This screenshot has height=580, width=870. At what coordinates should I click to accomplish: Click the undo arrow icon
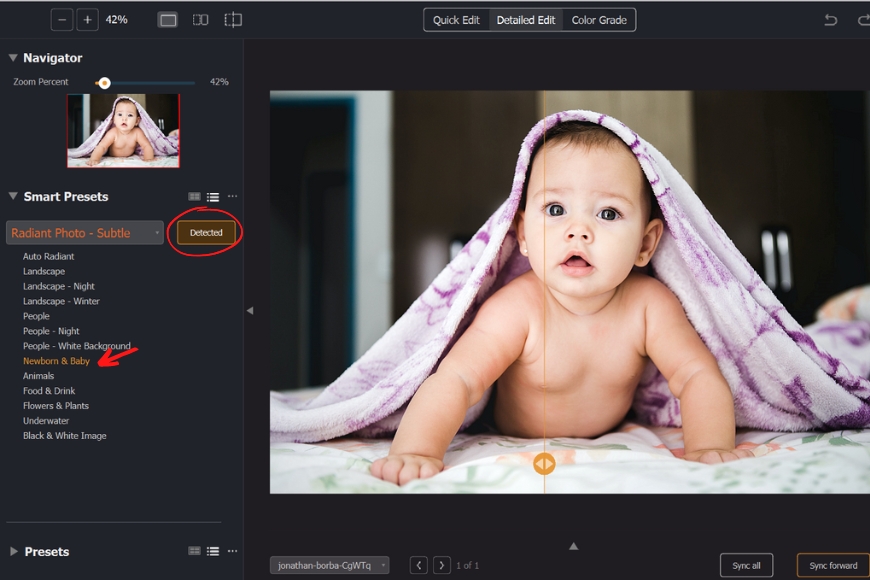pyautogui.click(x=830, y=20)
